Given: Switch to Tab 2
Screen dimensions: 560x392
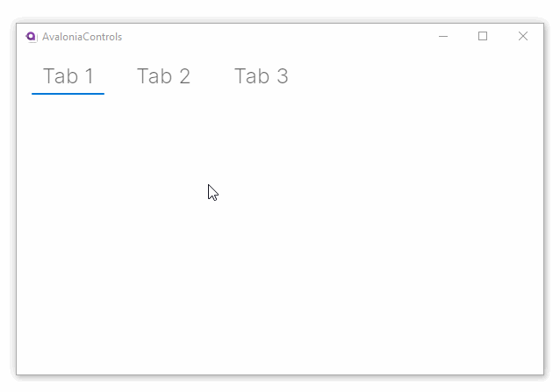Looking at the screenshot, I should [x=163, y=76].
